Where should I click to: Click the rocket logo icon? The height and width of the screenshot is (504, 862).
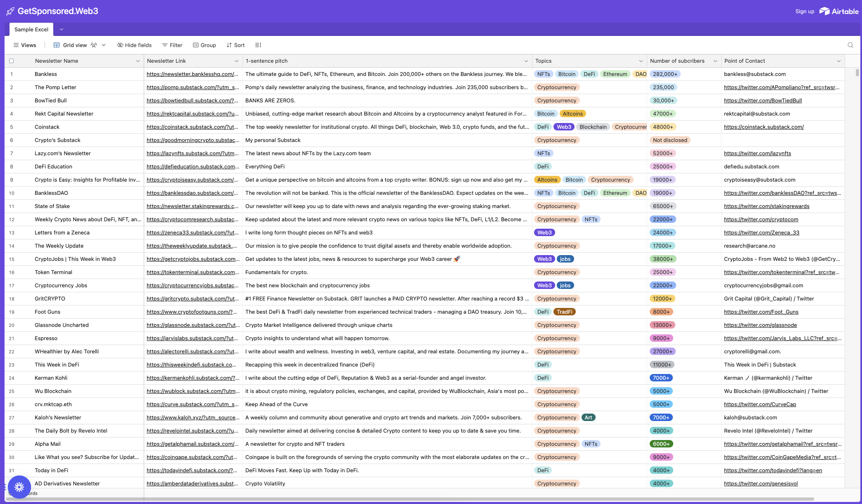pos(10,11)
